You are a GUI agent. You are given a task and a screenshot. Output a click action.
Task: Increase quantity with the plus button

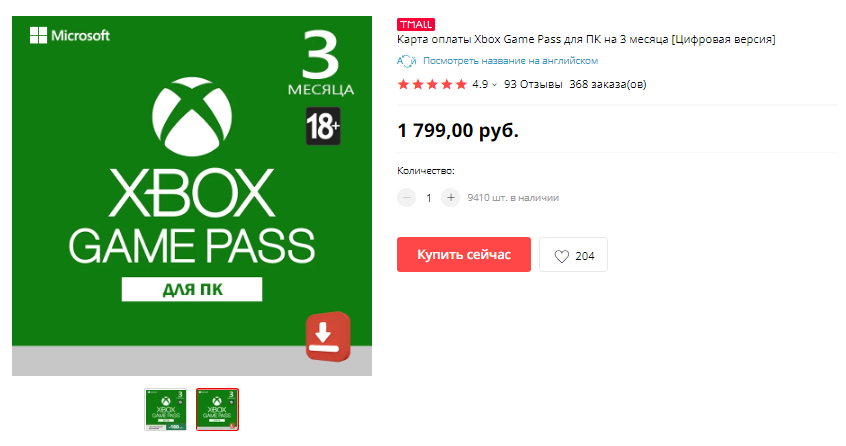(x=451, y=197)
